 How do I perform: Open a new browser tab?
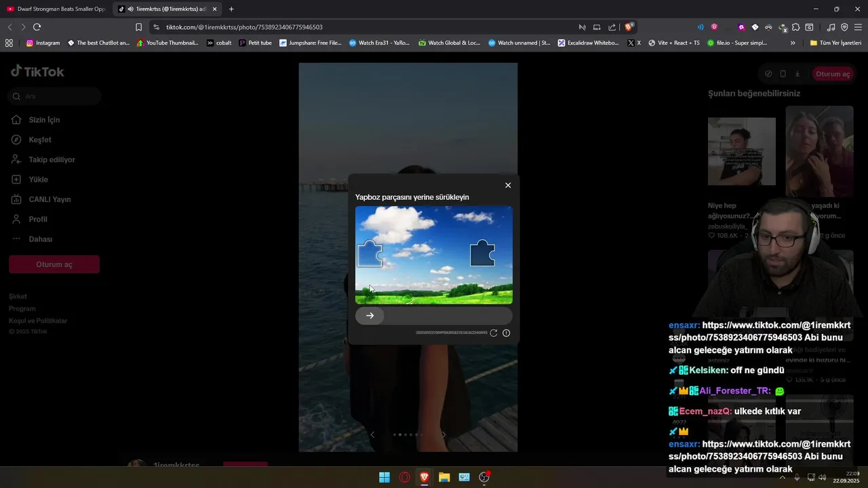point(231,9)
